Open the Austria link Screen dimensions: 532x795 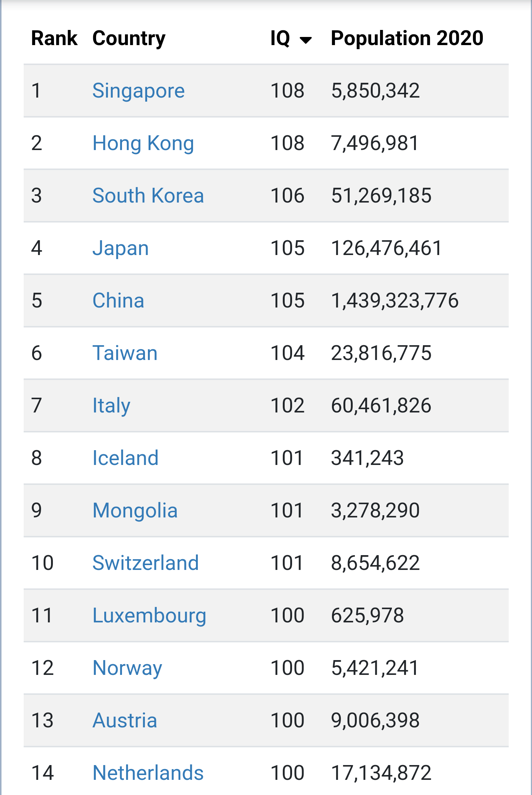pos(125,720)
